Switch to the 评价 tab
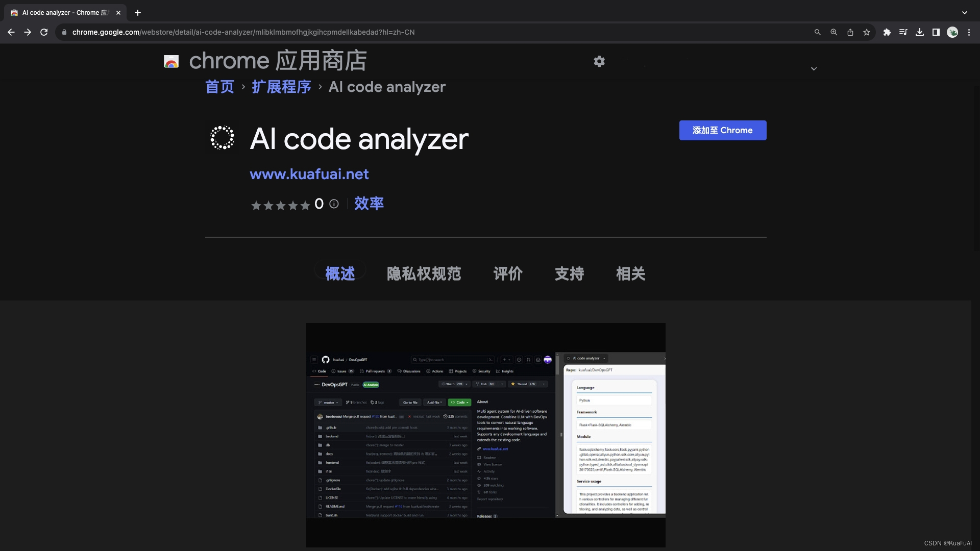980x551 pixels. pos(508,274)
